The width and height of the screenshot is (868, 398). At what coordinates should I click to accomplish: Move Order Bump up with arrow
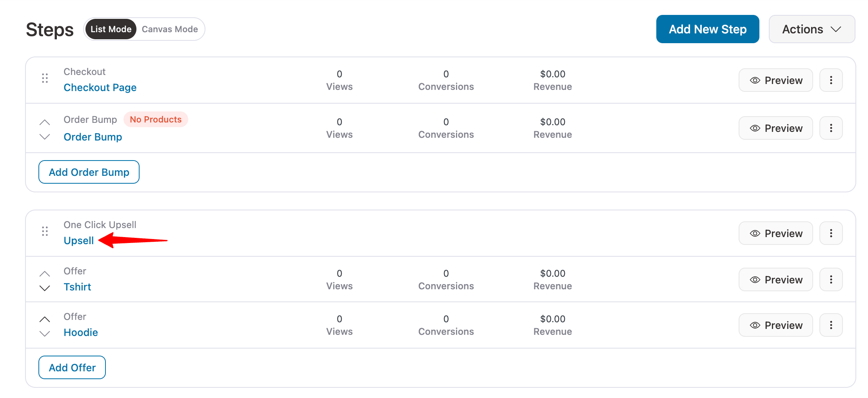[x=45, y=122]
